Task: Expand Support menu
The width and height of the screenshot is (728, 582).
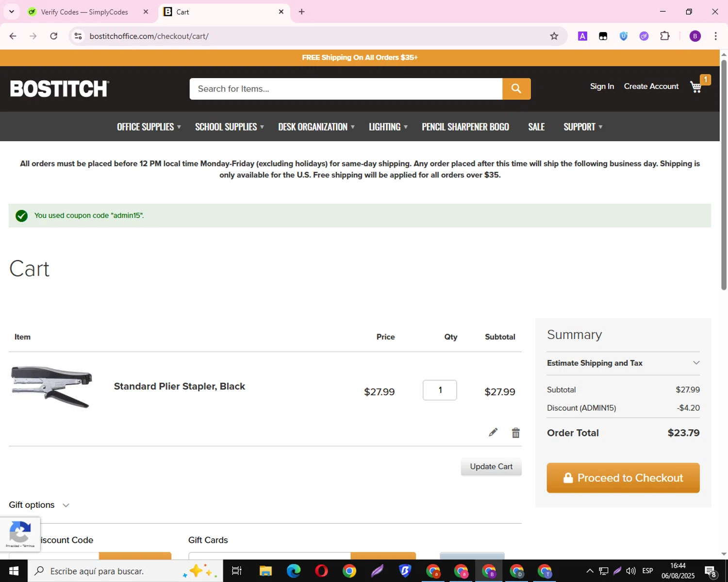Action: 582,127
